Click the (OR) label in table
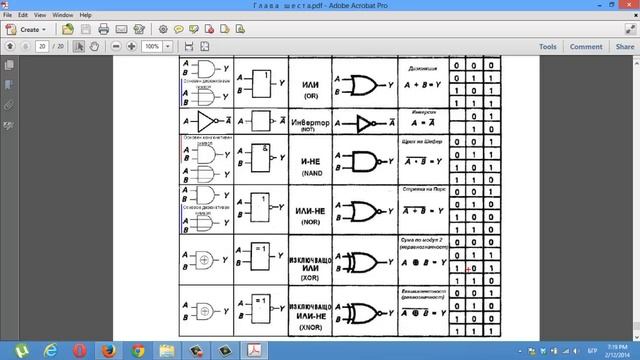 [x=311, y=96]
